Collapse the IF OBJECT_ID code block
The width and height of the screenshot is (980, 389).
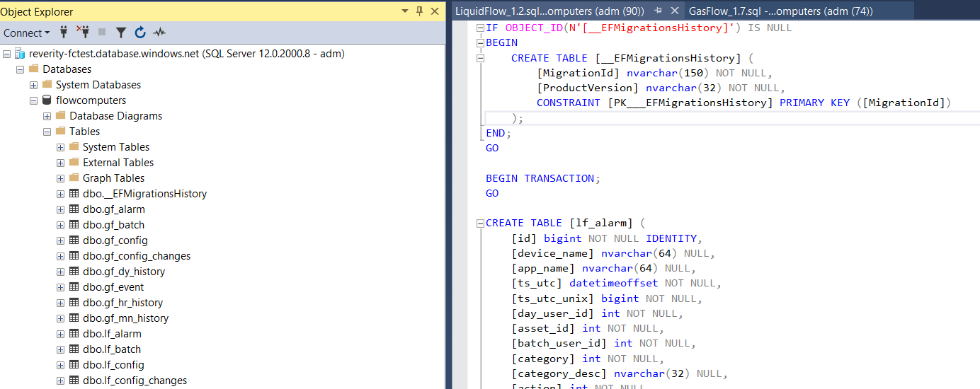pos(481,28)
